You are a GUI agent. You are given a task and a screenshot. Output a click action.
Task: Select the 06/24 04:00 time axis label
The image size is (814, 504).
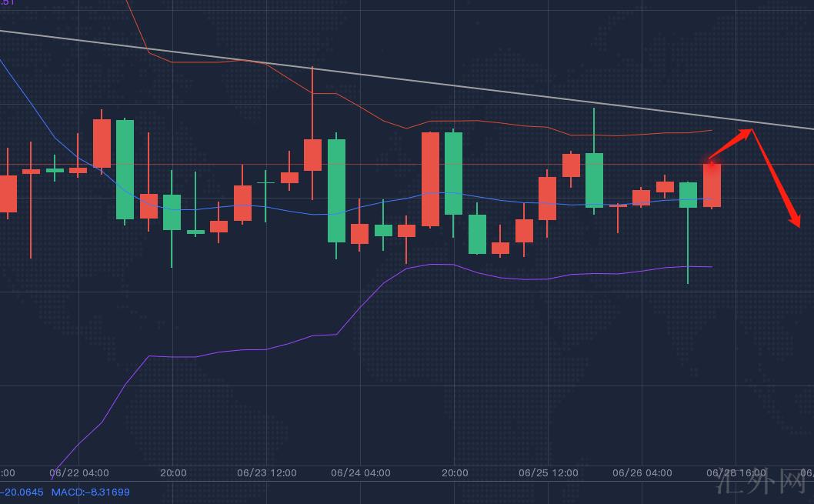[361, 473]
